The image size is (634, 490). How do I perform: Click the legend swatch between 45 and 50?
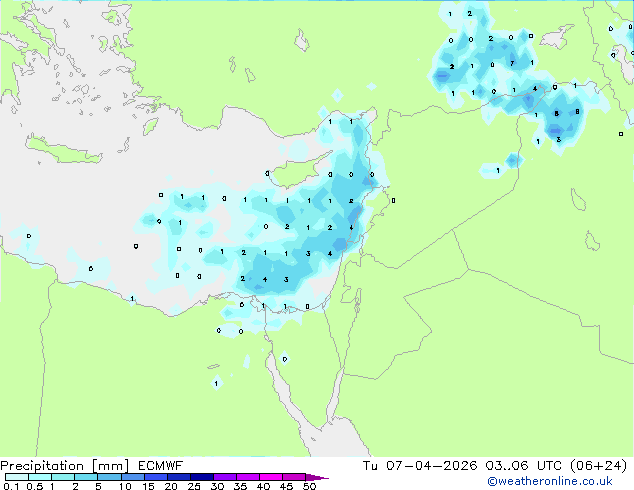[x=294, y=477]
